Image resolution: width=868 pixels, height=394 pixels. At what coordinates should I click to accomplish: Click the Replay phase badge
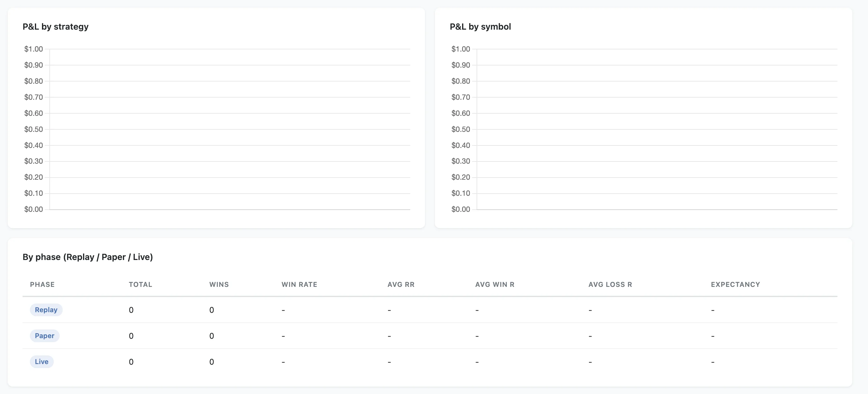pyautogui.click(x=46, y=310)
